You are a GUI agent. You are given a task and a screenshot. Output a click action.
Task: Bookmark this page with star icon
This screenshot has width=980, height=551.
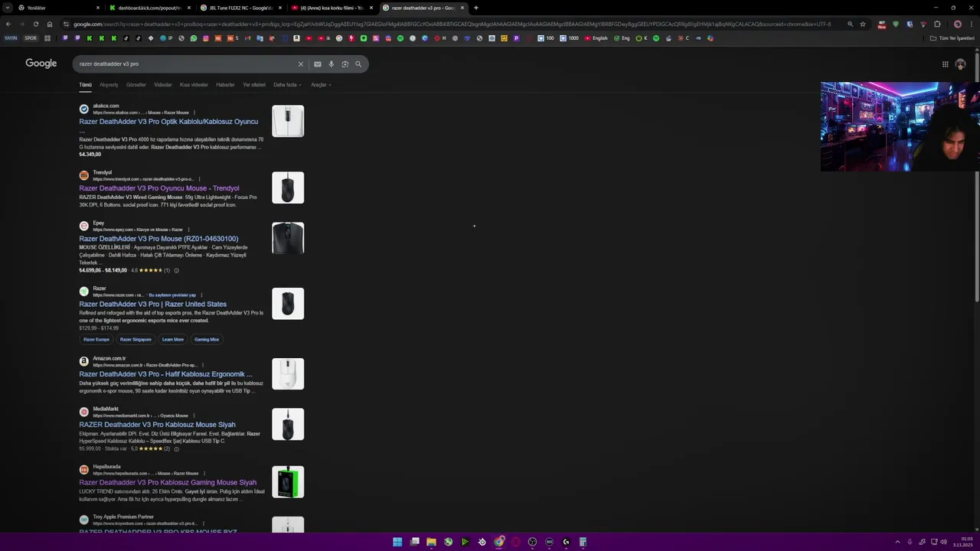click(863, 24)
